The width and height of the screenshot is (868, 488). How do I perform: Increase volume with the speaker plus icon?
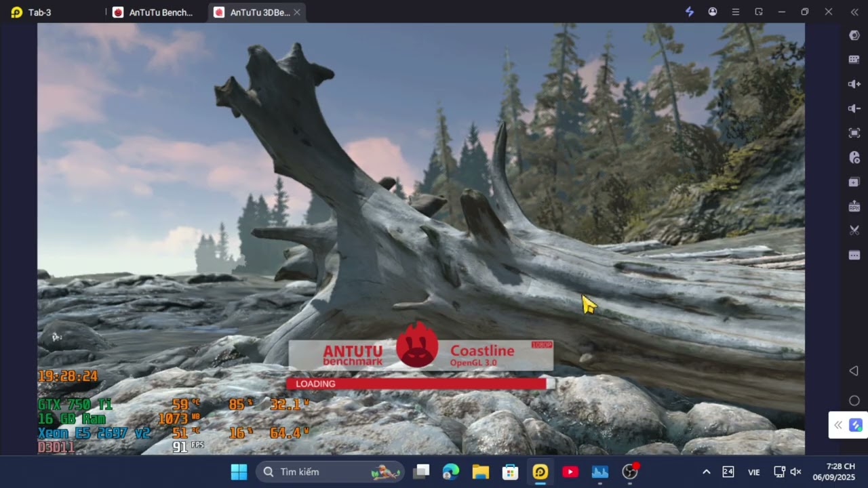click(x=854, y=84)
